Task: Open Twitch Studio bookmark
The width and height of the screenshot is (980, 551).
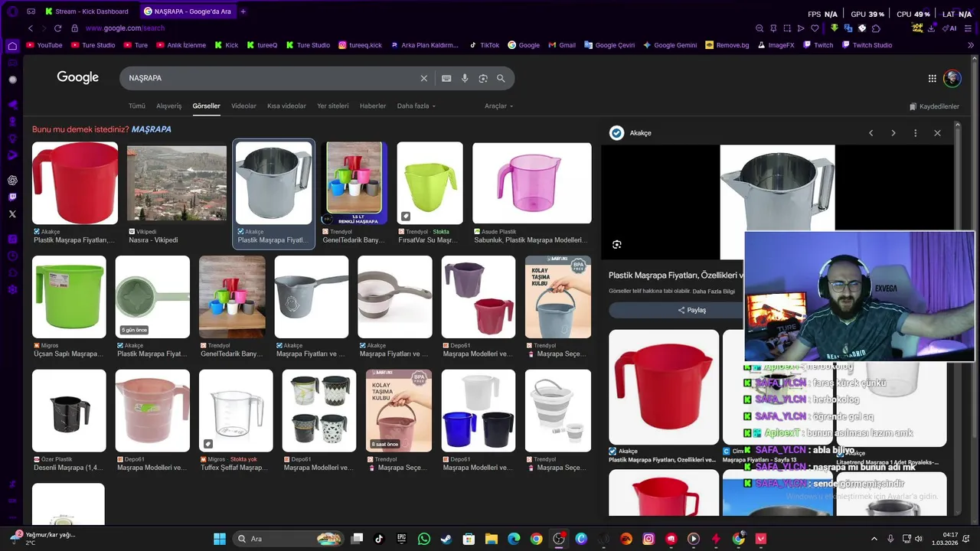Action: click(x=867, y=45)
